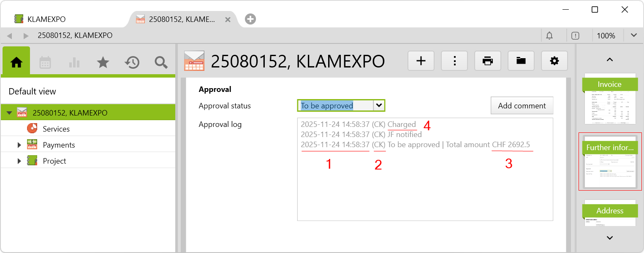Open the history clock icon
Viewport: 644px width, 253px height.
132,62
